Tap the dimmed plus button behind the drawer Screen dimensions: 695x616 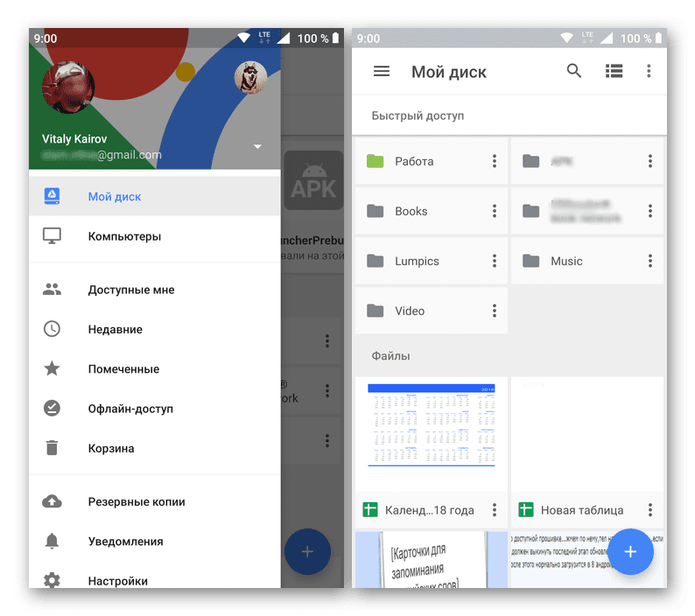(307, 551)
